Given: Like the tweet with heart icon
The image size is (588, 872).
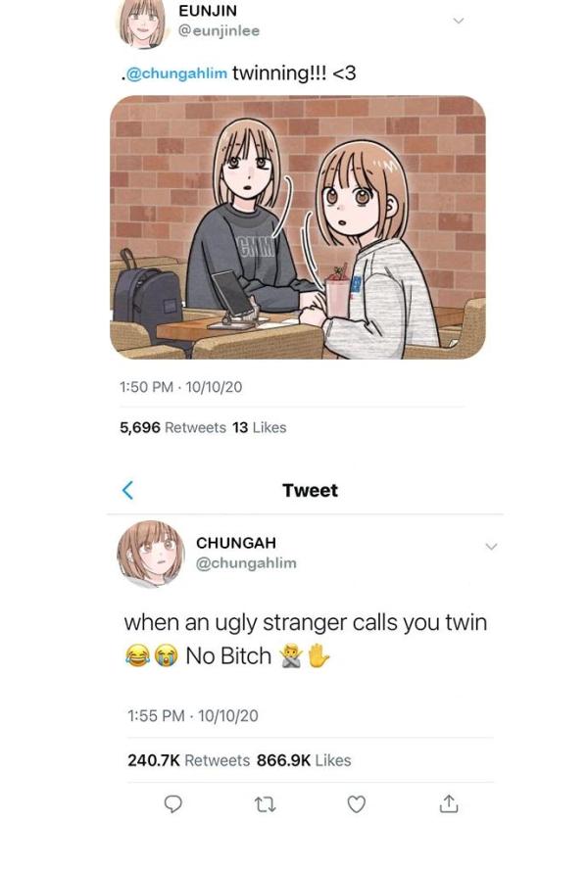Looking at the screenshot, I should pos(357,804).
